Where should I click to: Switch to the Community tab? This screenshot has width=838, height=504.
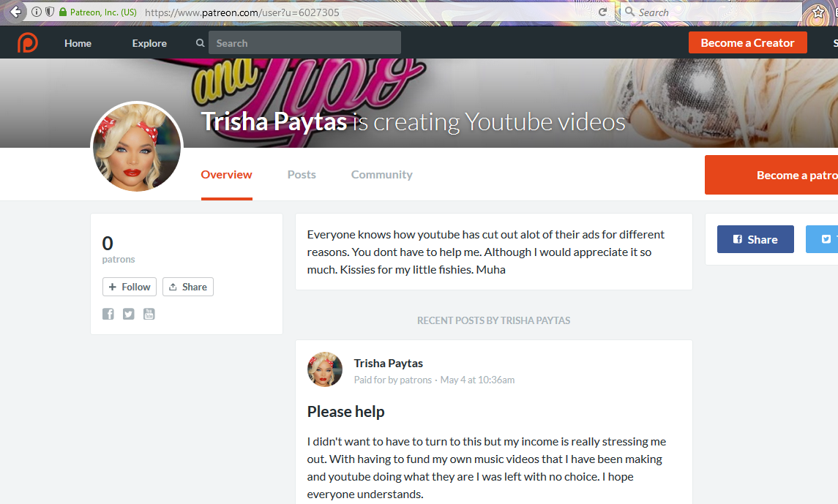tap(381, 174)
